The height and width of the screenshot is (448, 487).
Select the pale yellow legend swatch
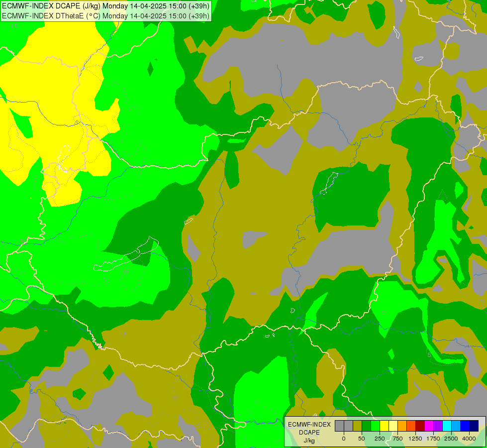(393, 426)
